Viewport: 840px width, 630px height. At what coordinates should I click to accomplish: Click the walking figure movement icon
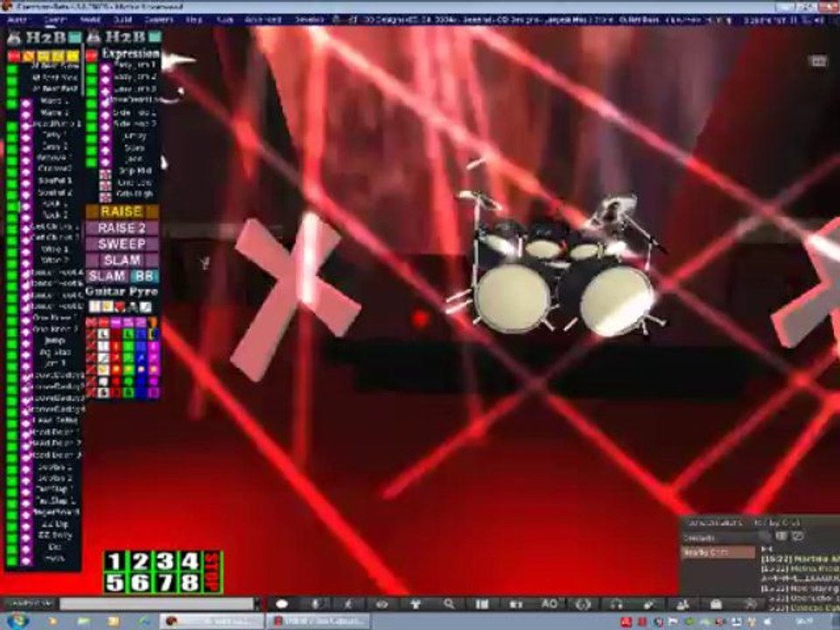click(x=348, y=605)
